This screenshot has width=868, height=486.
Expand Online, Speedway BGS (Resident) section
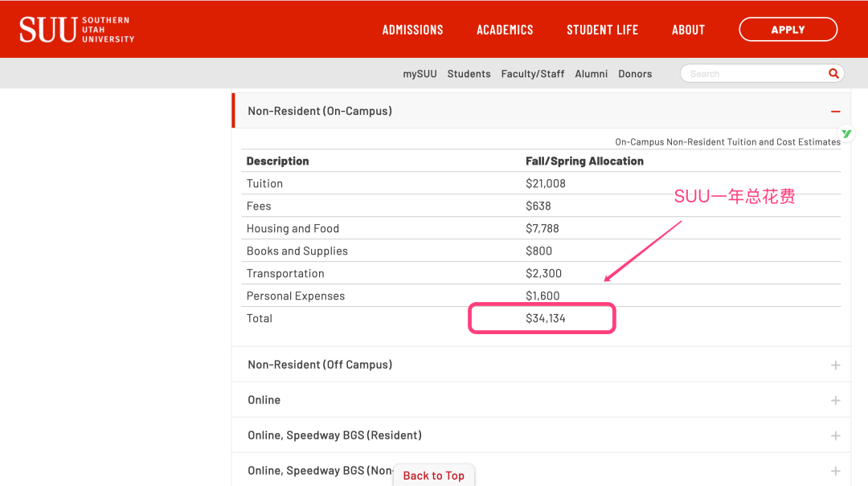[x=835, y=435]
